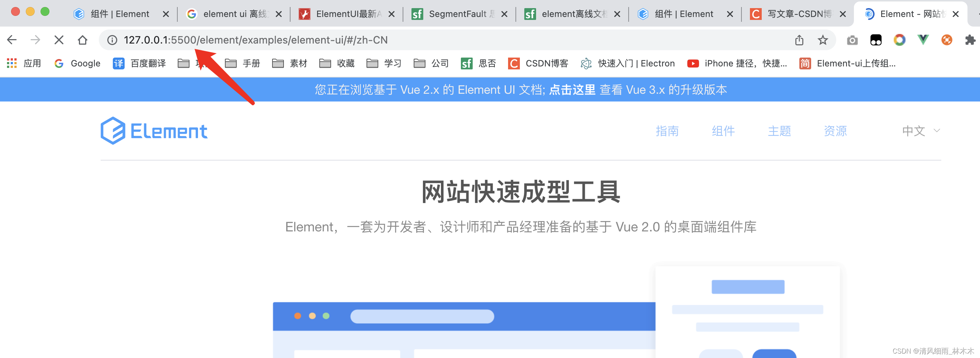Open the 手册 bookmark folder
This screenshot has width=980, height=358.
pos(242,63)
